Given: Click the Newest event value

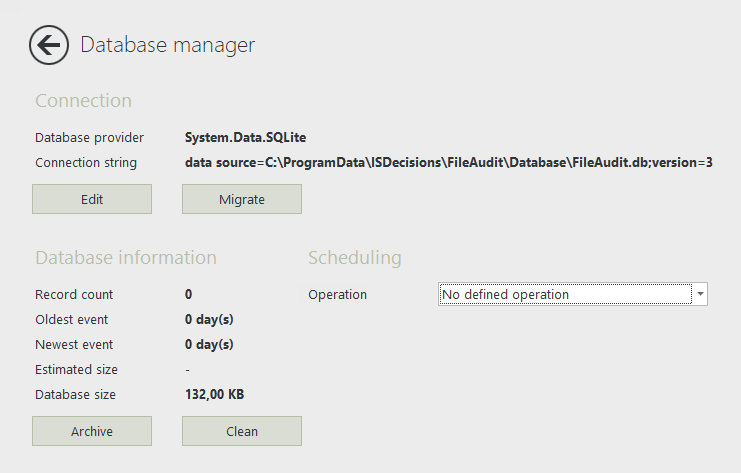Looking at the screenshot, I should 209,344.
